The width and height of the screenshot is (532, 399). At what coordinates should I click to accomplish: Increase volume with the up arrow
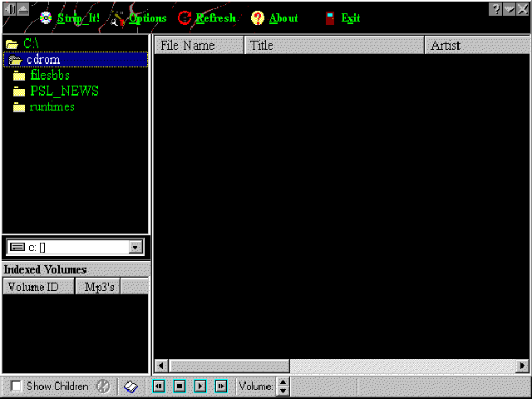pyautogui.click(x=283, y=382)
